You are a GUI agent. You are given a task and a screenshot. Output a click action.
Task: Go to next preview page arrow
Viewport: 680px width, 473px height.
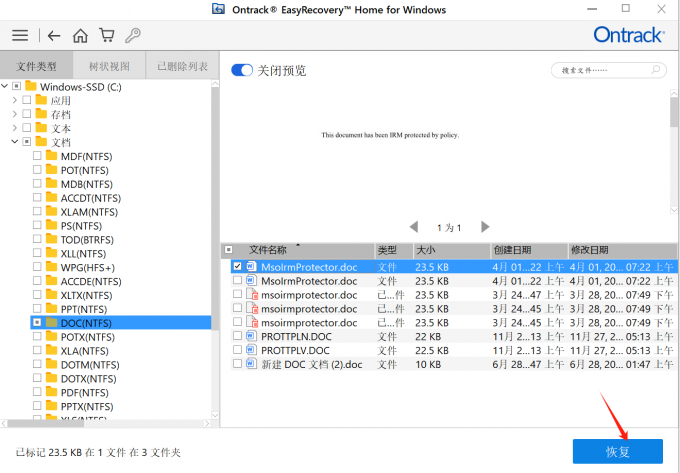click(485, 227)
